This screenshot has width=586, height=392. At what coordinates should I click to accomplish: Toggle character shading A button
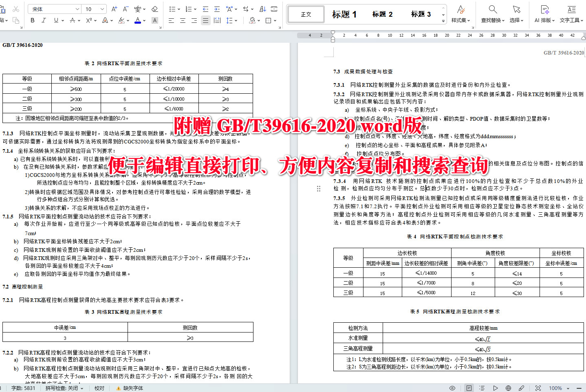tap(154, 20)
